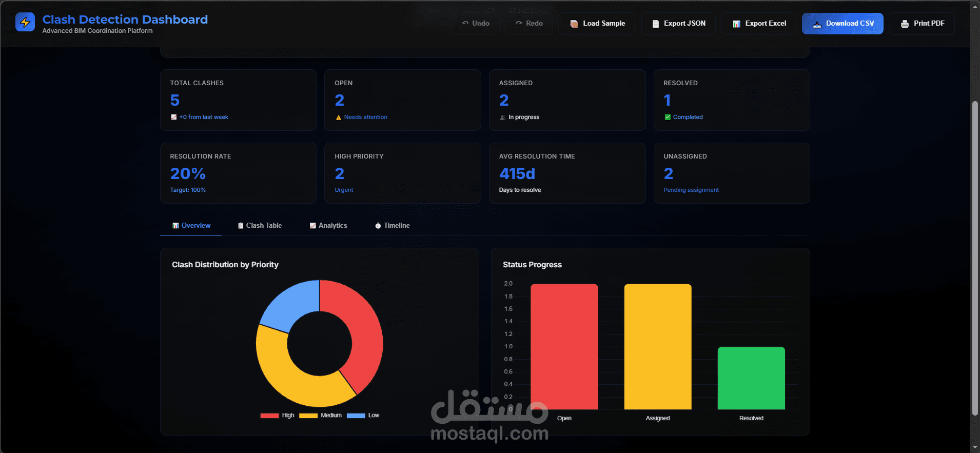
Task: Click the Export Excel button
Action: [759, 24]
